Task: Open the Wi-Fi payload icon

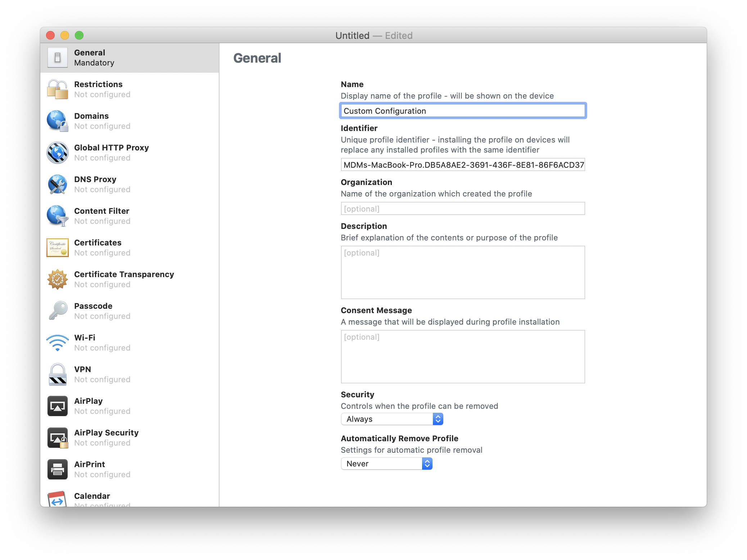Action: (57, 343)
